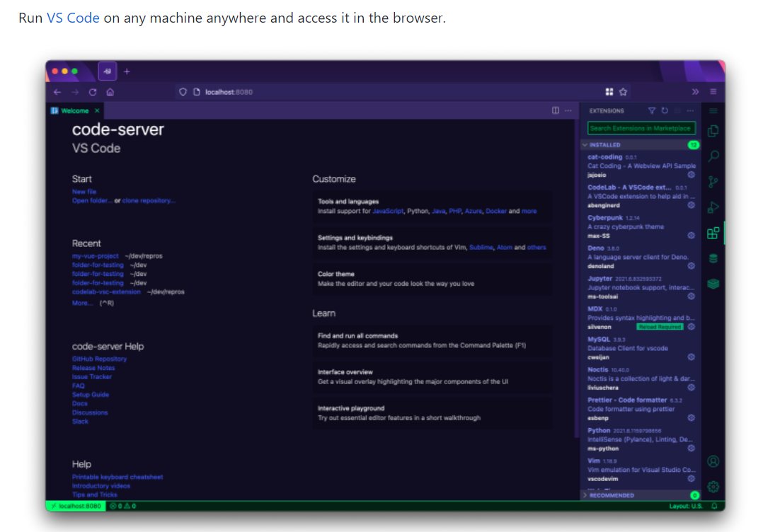Open the Run and Debug view icon

[x=713, y=207]
